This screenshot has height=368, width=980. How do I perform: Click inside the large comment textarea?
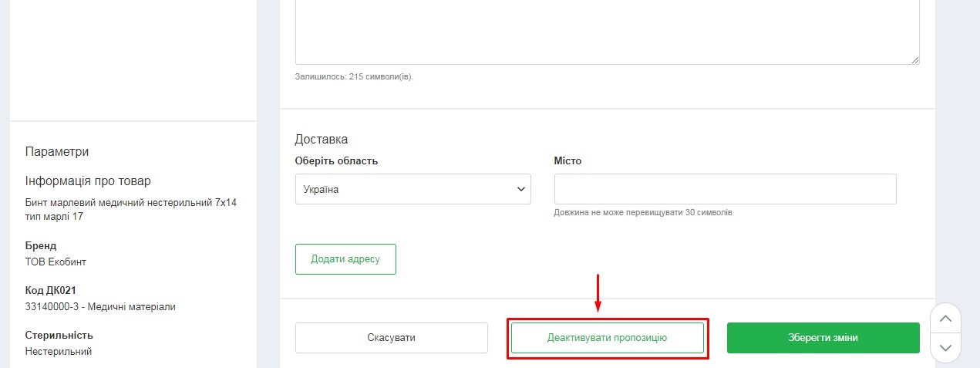tap(607, 31)
